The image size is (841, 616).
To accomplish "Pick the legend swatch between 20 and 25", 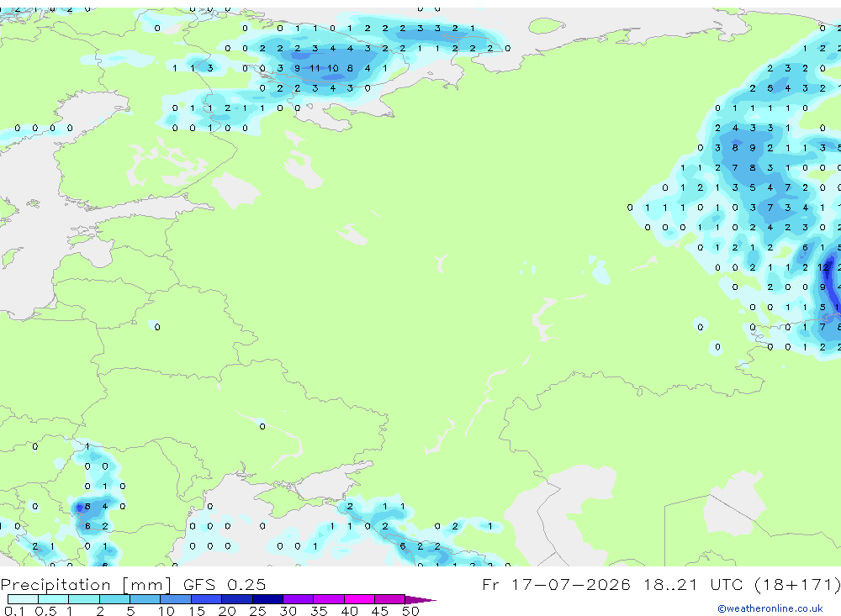I will point(237,599).
